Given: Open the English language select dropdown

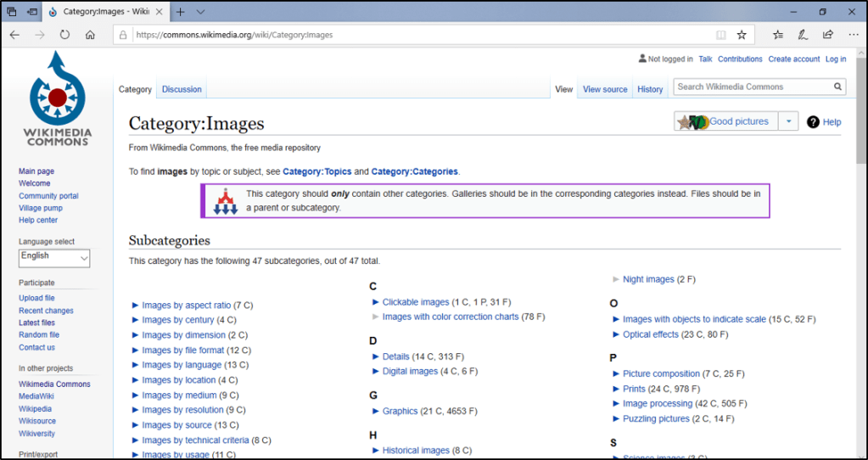Looking at the screenshot, I should (x=54, y=257).
